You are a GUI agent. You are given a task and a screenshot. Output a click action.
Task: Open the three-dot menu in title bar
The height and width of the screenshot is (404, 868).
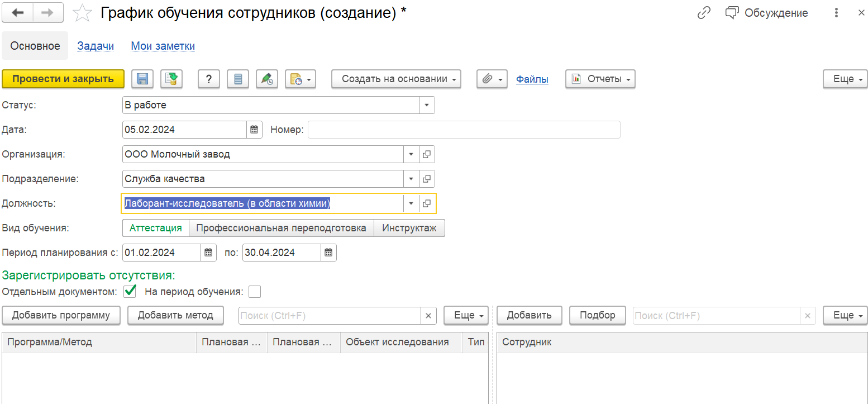(x=836, y=13)
